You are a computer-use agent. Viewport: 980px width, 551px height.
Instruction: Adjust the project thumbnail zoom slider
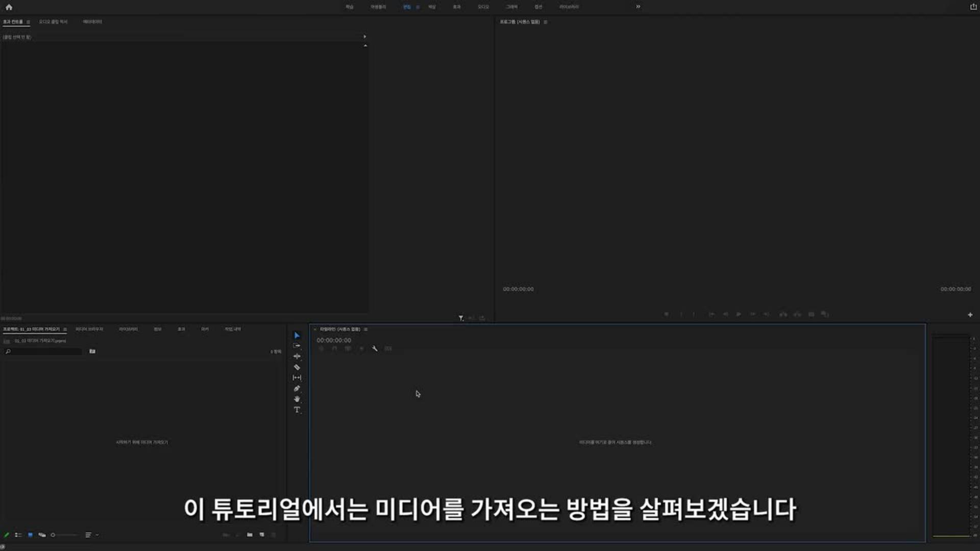coord(53,535)
